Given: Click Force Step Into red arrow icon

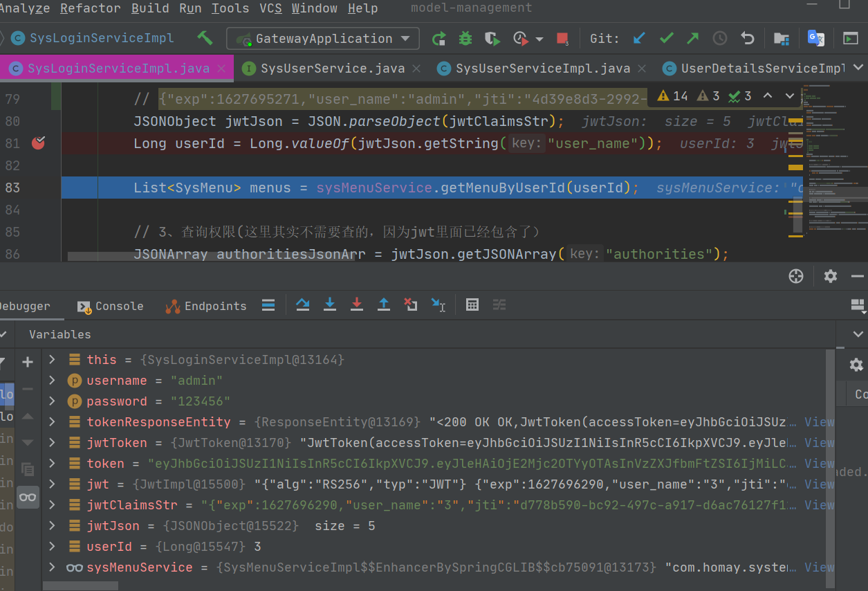Looking at the screenshot, I should (x=357, y=304).
